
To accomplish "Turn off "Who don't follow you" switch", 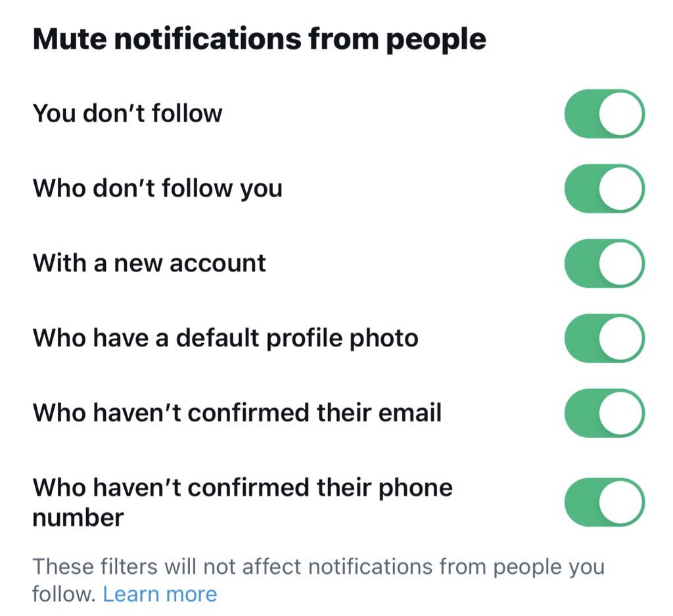I will coord(605,189).
